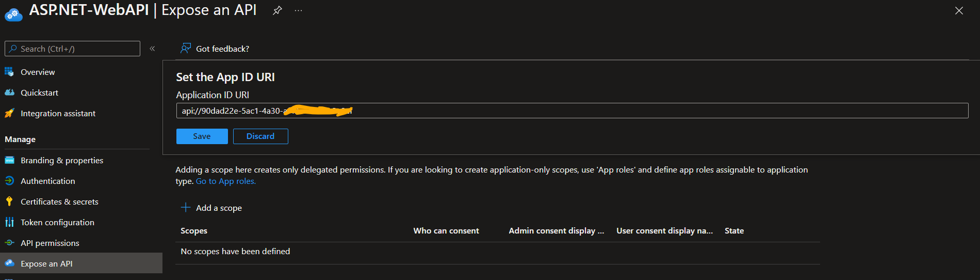Click Add a scope
The width and height of the screenshot is (980, 280).
[219, 208]
